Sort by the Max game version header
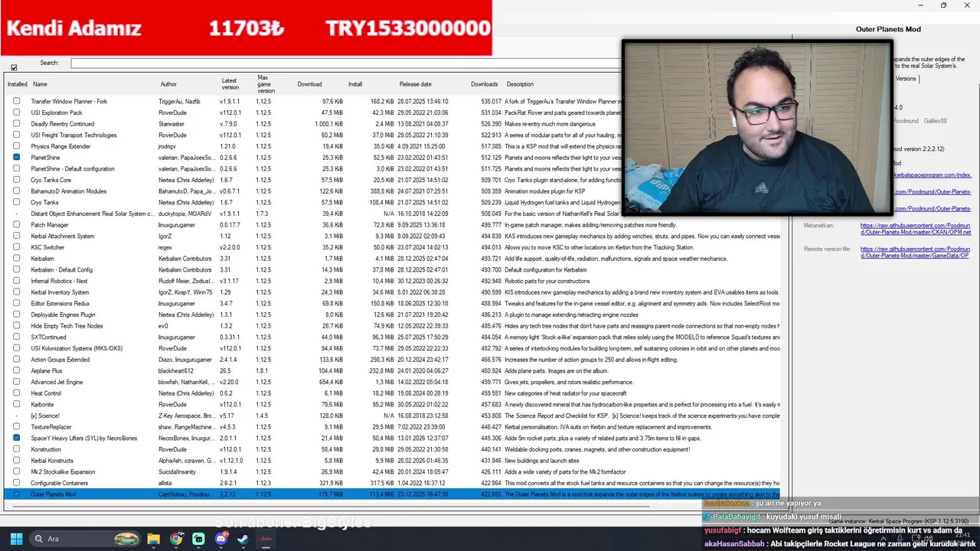Screen dimensions: 980x551 (x=266, y=84)
